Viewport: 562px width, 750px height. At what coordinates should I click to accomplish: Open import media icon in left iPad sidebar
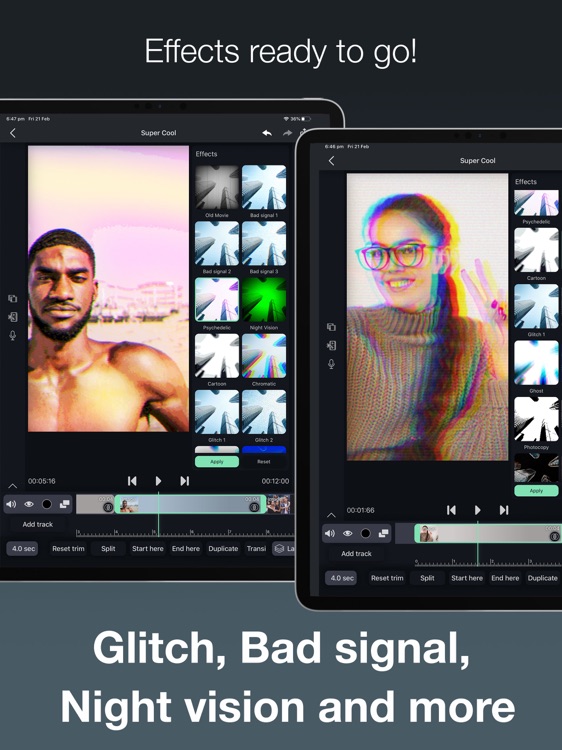[12, 317]
